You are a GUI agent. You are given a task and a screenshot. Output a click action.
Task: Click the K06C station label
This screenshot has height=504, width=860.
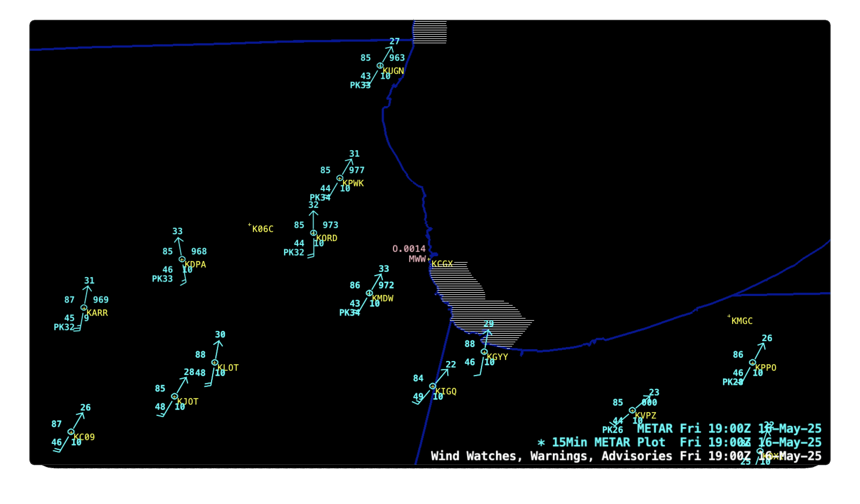[263, 229]
